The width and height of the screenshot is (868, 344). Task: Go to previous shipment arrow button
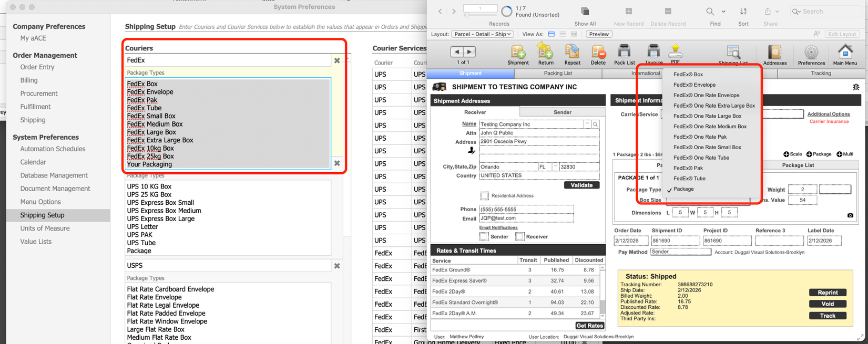(x=457, y=51)
